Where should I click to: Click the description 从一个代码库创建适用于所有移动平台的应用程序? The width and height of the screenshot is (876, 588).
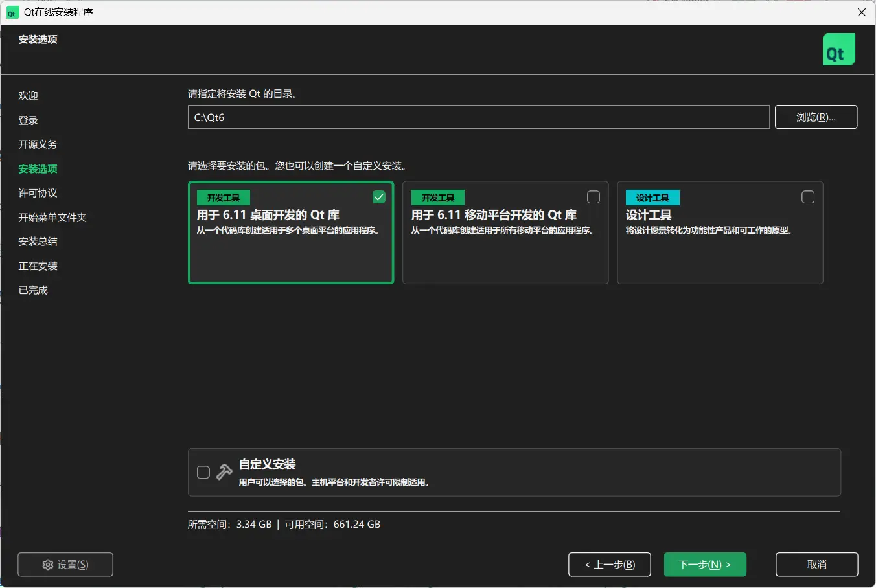click(x=503, y=231)
